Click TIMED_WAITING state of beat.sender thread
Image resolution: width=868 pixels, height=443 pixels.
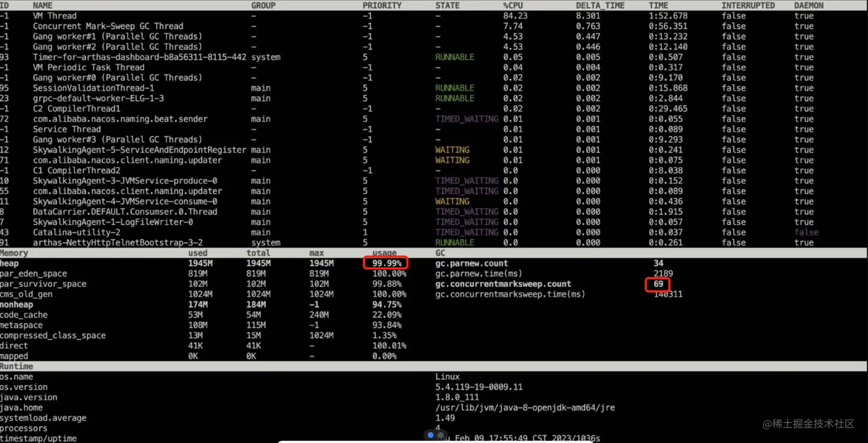[467, 119]
